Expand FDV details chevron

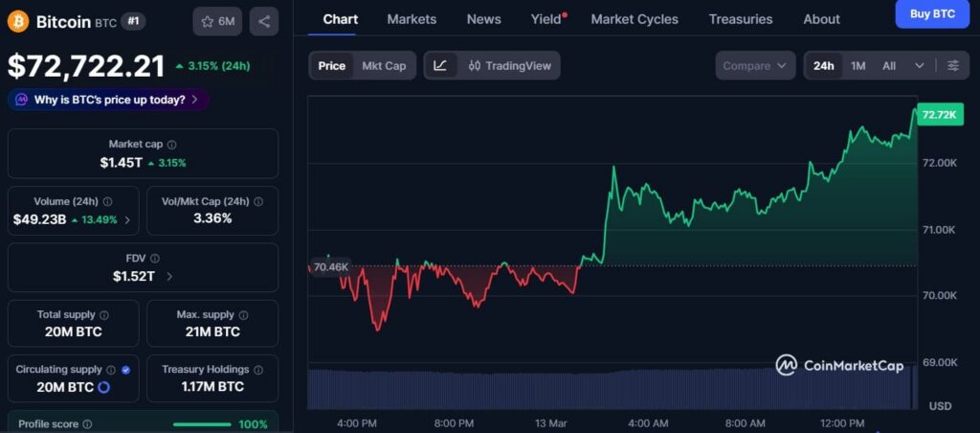click(x=169, y=277)
